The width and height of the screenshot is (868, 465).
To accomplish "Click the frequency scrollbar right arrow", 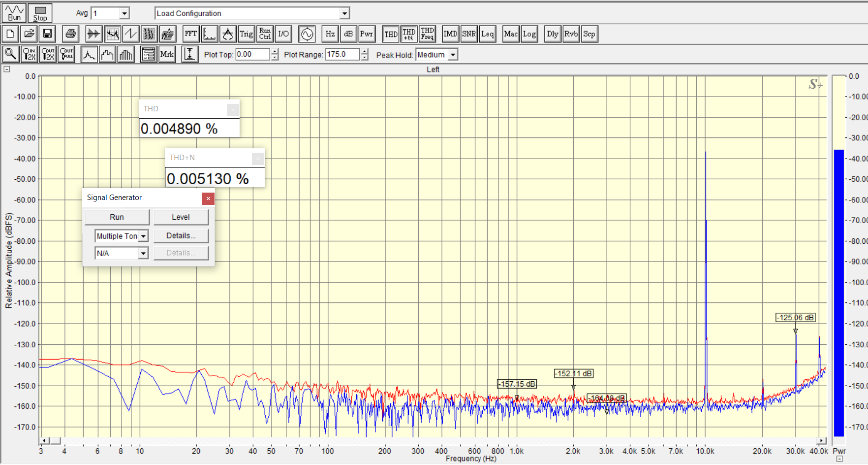I will [x=822, y=441].
